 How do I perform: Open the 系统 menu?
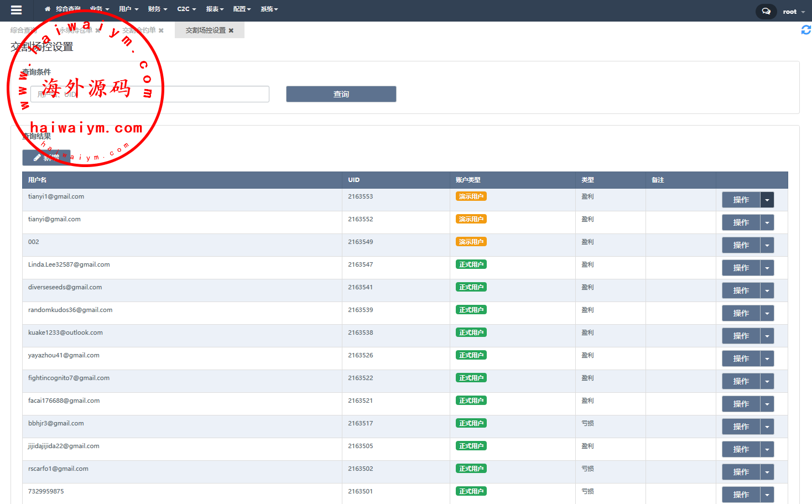(x=269, y=9)
